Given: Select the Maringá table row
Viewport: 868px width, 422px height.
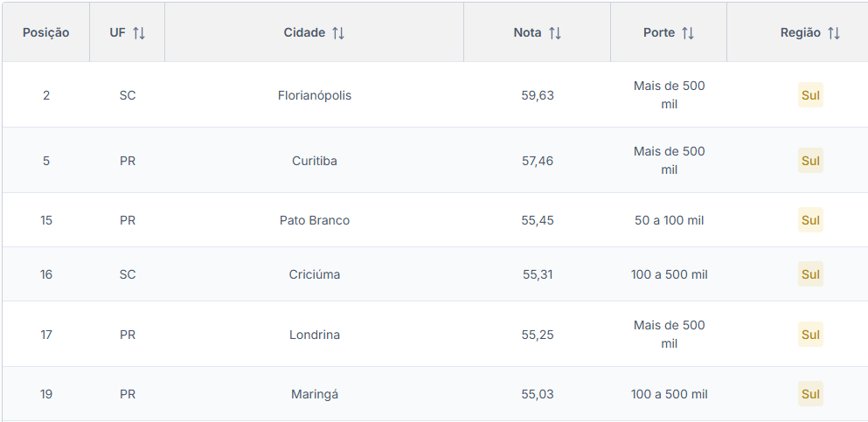Looking at the screenshot, I should click(315, 394).
